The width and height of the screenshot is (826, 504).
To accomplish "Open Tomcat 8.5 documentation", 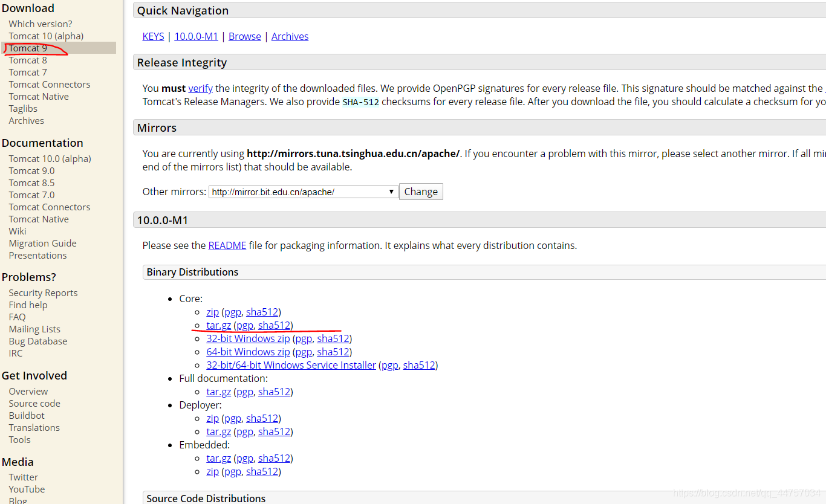I will coord(31,183).
